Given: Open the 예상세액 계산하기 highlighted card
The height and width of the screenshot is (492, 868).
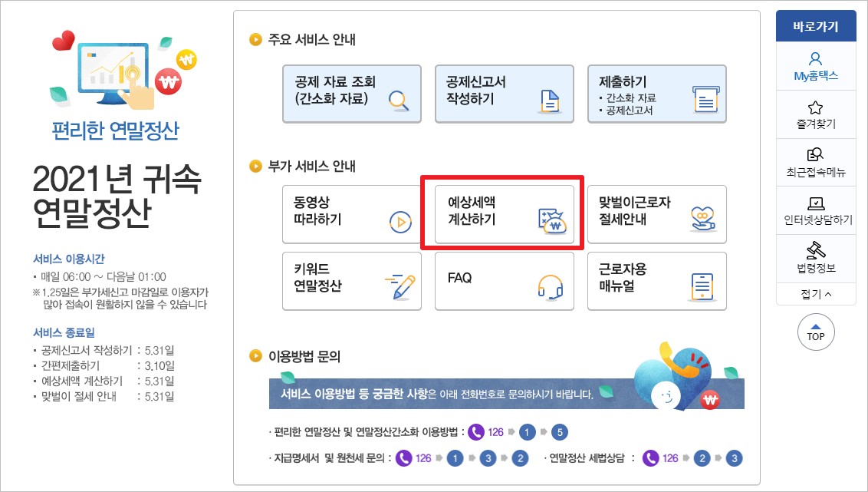Looking at the screenshot, I should 502,213.
